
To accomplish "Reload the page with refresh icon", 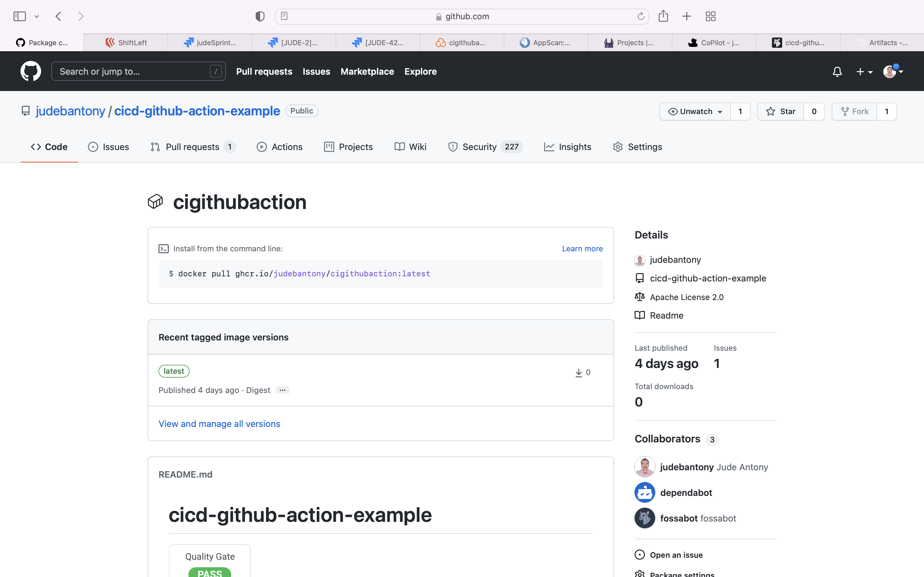I will point(641,16).
